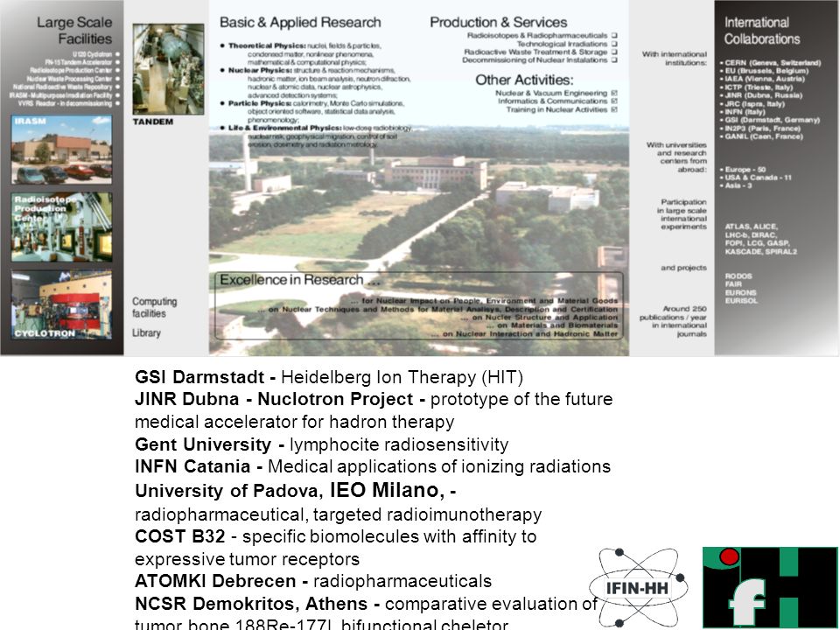Viewport: 840px width, 630px height.
Task: Open the Radioisotope Production Center photo
Action: (61, 227)
